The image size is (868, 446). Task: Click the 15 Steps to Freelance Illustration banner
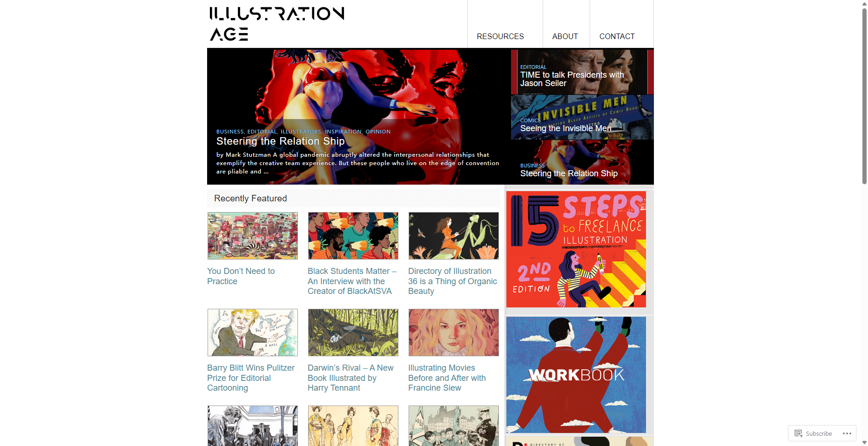coord(576,249)
